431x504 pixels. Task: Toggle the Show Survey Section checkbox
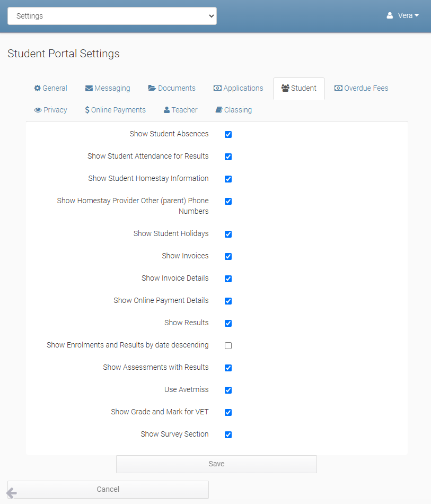point(228,435)
